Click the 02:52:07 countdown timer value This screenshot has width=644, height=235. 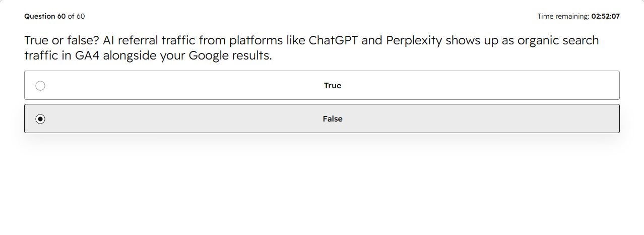coord(606,16)
